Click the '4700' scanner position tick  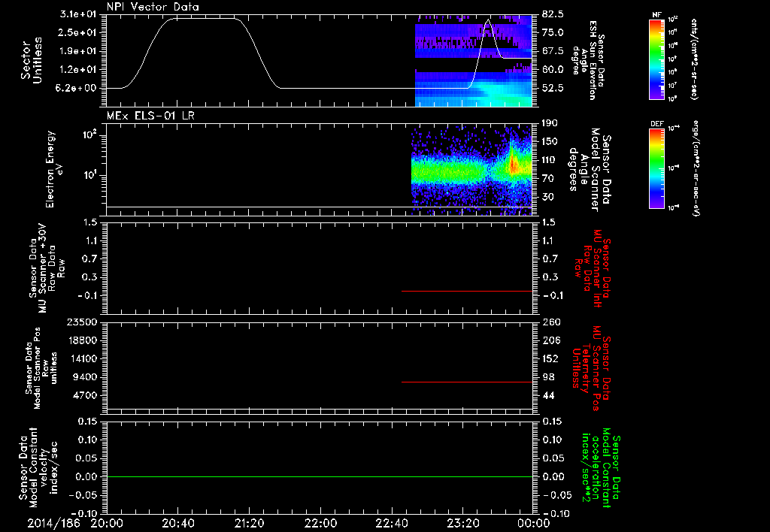coord(86,395)
